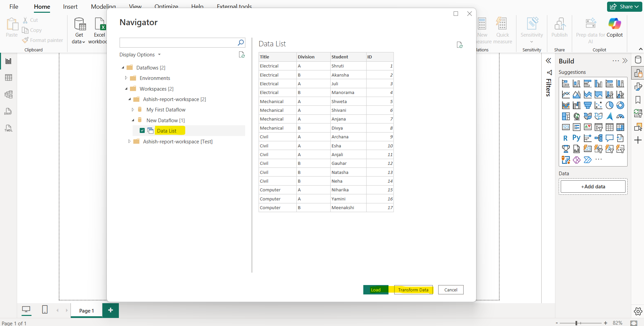644x326 pixels.
Task: Click the Add data button in Build pane
Action: click(593, 186)
